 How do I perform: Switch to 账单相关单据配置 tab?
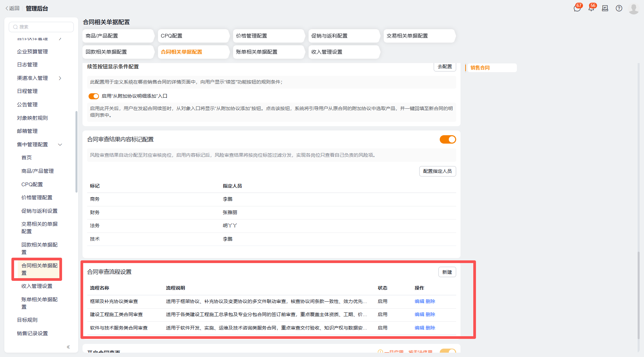click(x=269, y=52)
